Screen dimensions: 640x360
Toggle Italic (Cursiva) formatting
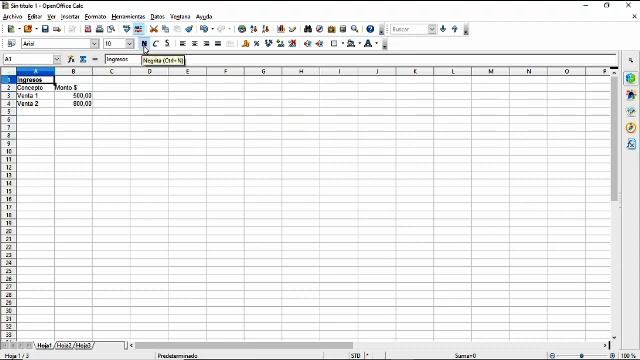pos(156,43)
